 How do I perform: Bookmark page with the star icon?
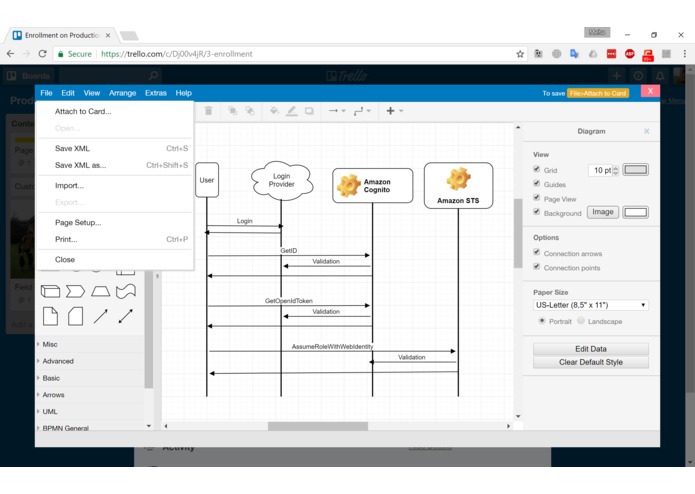pos(520,54)
